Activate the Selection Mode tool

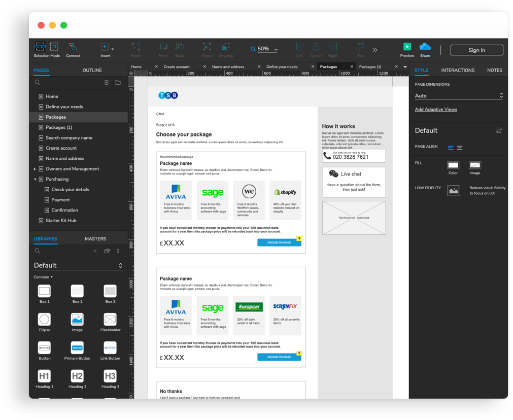click(40, 47)
